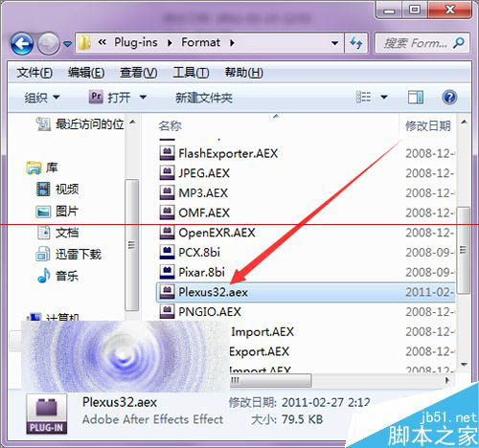Viewport: 479px width, 448px height.
Task: Open the 编辑(E) menu
Action: click(x=86, y=73)
